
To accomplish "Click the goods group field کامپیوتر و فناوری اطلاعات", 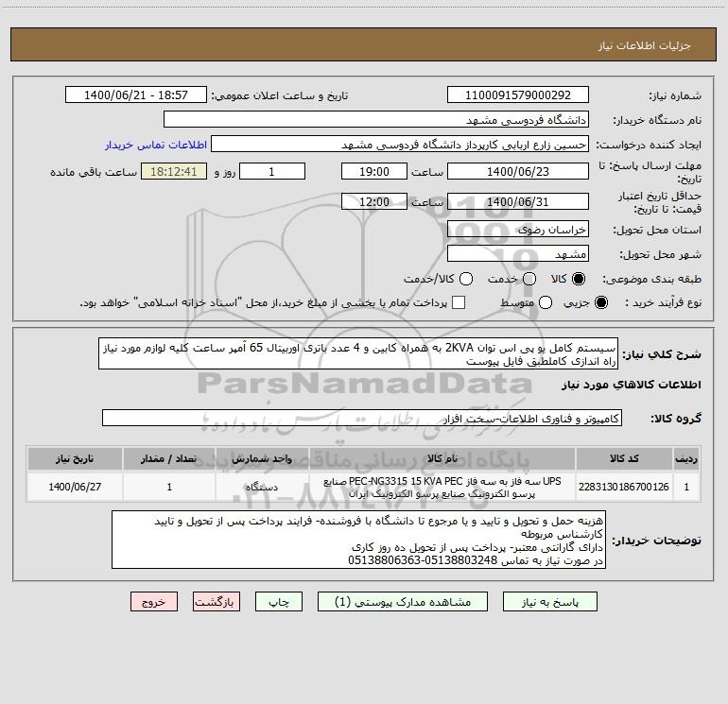I will [362, 418].
